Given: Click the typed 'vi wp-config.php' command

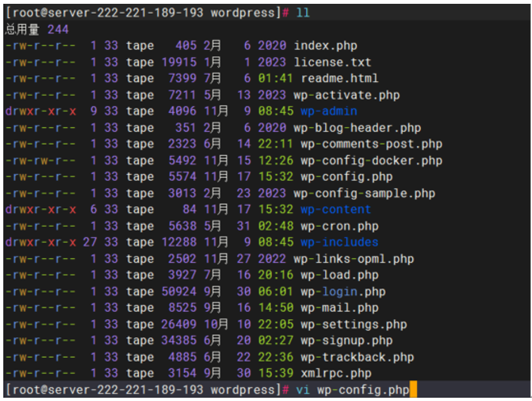Looking at the screenshot, I should (352, 390).
